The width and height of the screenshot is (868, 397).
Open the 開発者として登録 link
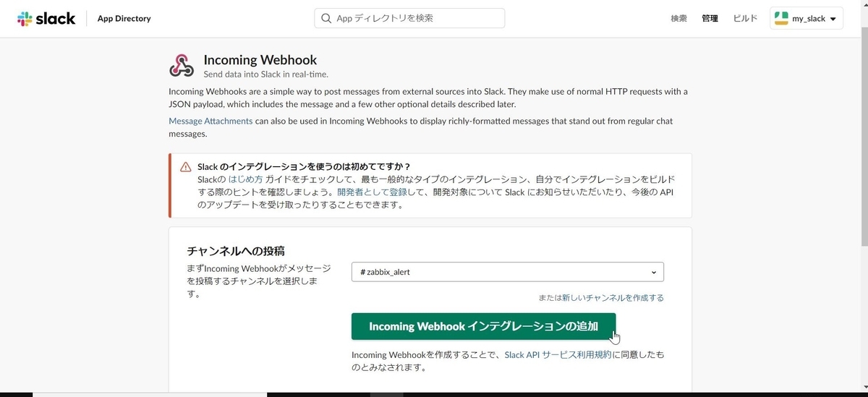(371, 192)
